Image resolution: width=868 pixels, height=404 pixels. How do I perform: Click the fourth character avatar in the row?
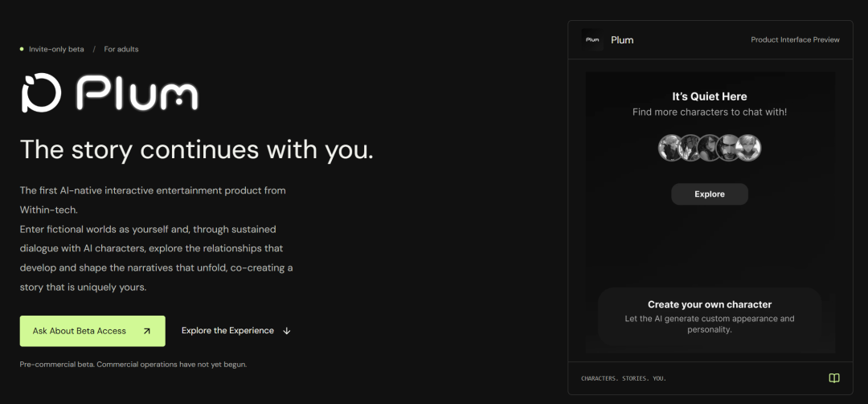point(728,148)
